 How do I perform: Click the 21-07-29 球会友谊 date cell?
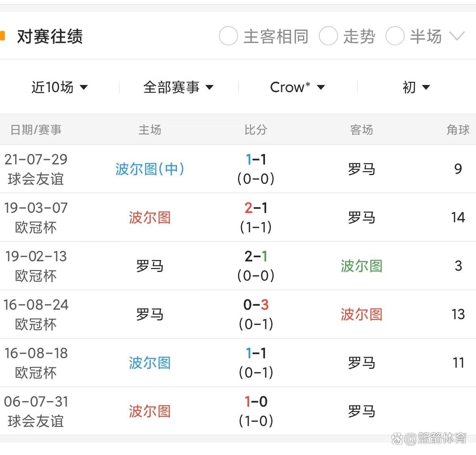[x=36, y=169]
